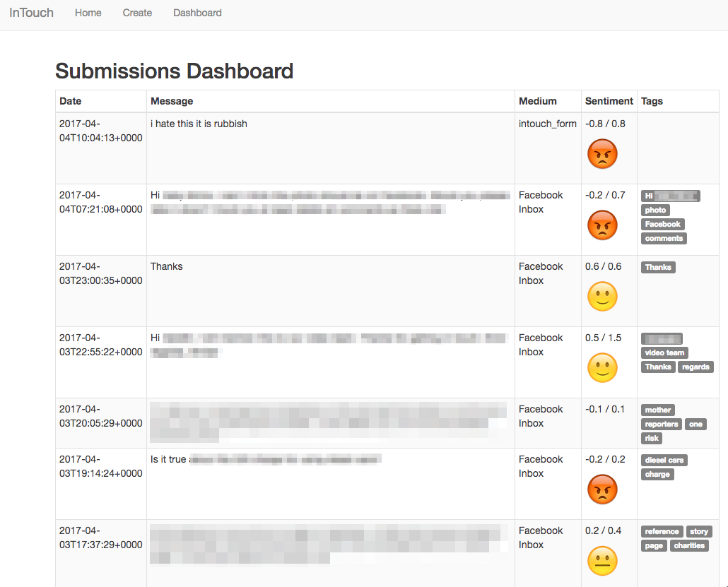Click the 'reporters' tag badge
This screenshot has height=587, width=728.
pos(662,424)
